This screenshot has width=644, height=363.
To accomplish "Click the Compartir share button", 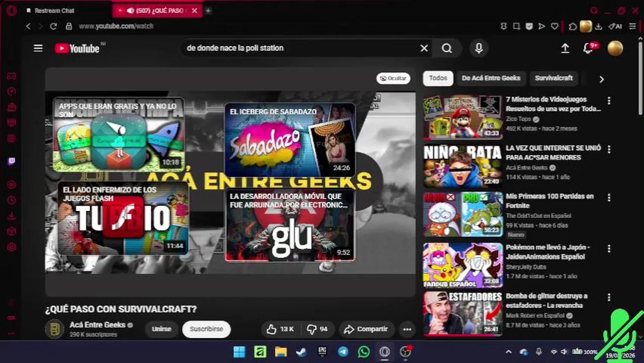I will [366, 329].
